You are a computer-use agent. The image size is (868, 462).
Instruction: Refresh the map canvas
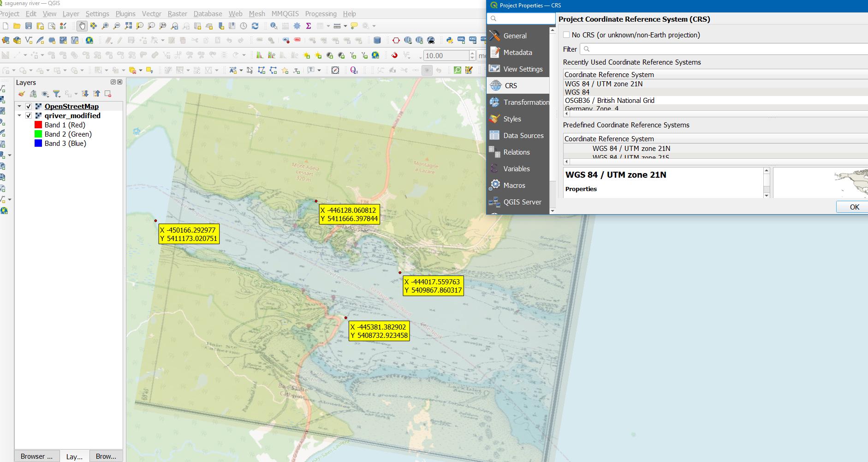[255, 26]
